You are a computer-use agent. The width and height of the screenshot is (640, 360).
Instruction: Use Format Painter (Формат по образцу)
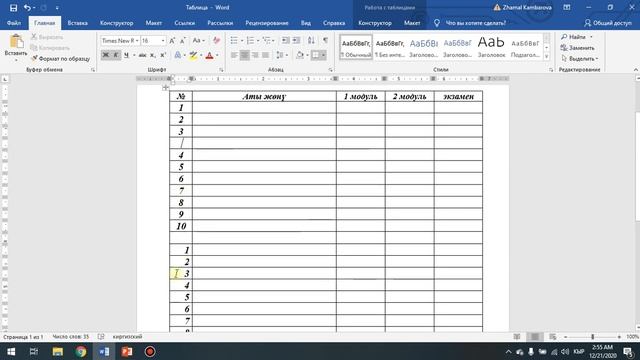pos(60,59)
